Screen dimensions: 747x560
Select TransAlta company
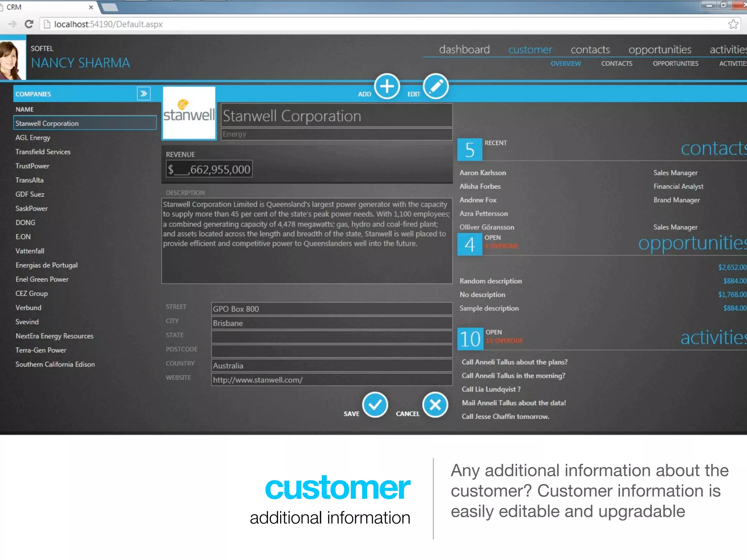(x=30, y=180)
